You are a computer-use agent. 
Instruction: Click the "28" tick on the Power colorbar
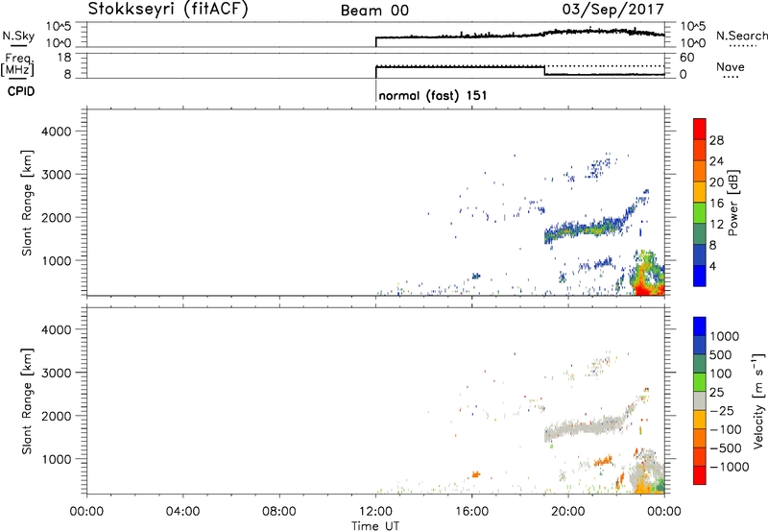716,140
